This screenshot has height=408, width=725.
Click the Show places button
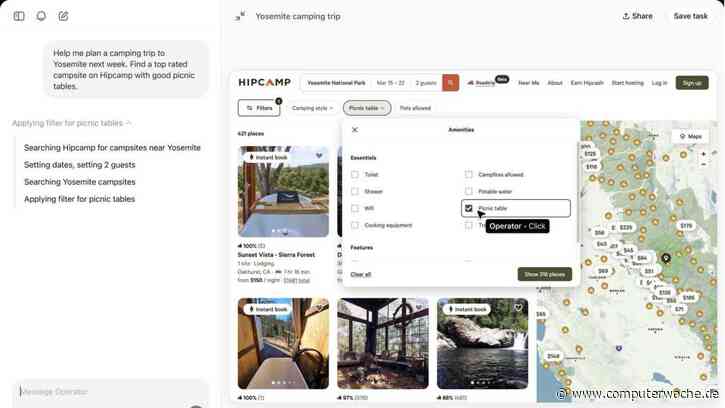[544, 274]
